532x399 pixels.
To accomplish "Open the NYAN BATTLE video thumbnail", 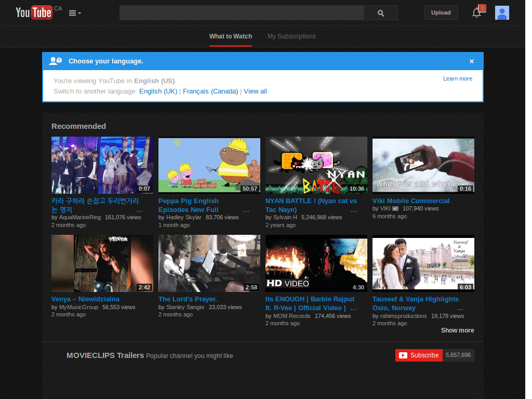I will pos(316,165).
